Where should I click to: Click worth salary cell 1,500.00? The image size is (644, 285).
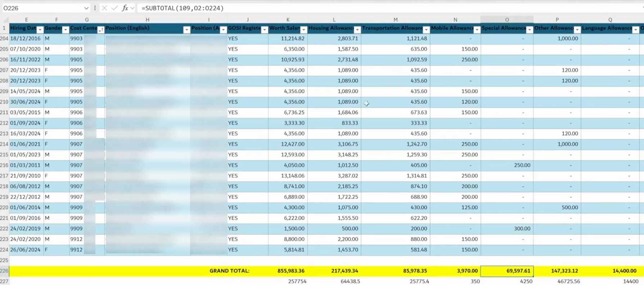click(x=288, y=229)
